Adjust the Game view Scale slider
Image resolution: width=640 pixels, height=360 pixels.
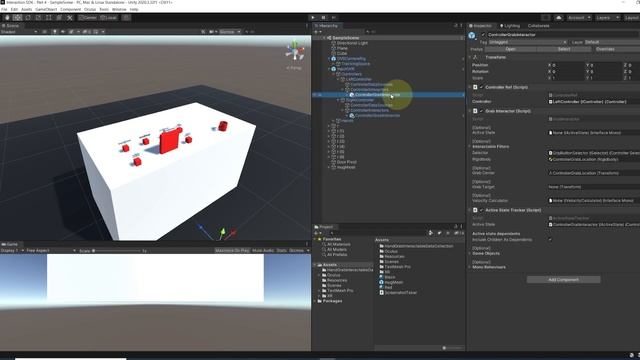(x=116, y=251)
